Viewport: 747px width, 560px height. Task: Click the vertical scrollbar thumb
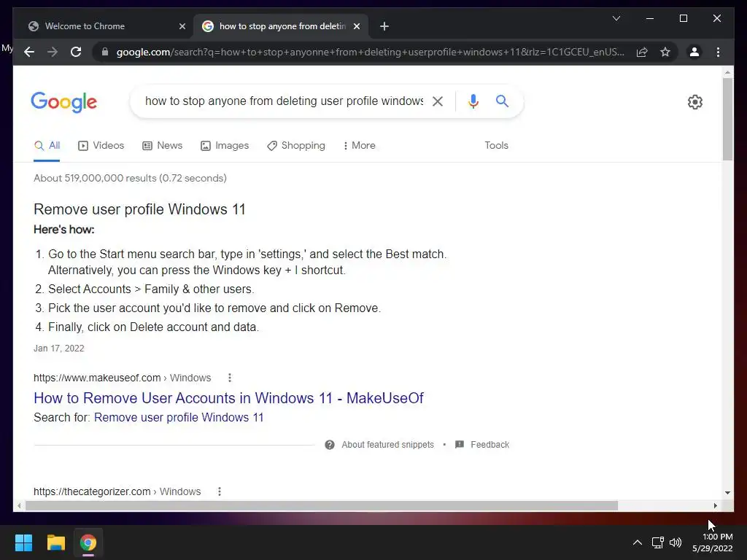tap(727, 119)
